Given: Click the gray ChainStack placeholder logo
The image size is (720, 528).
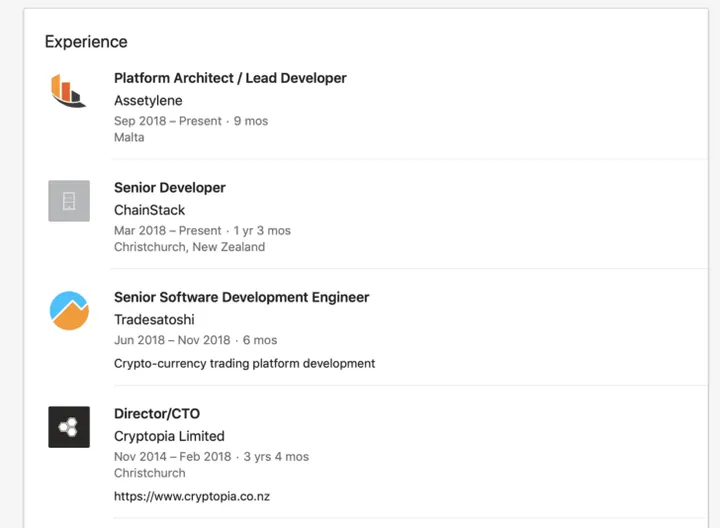Looking at the screenshot, I should [x=69, y=201].
